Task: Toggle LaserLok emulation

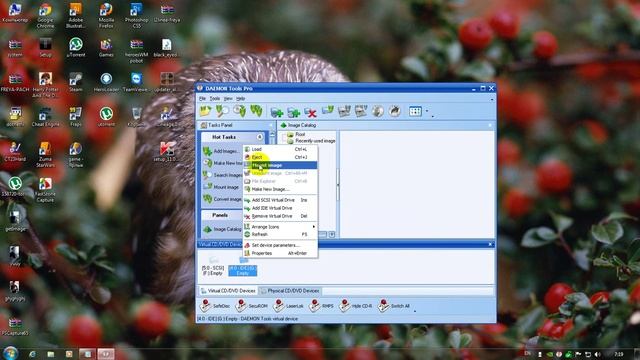Action: [288, 305]
